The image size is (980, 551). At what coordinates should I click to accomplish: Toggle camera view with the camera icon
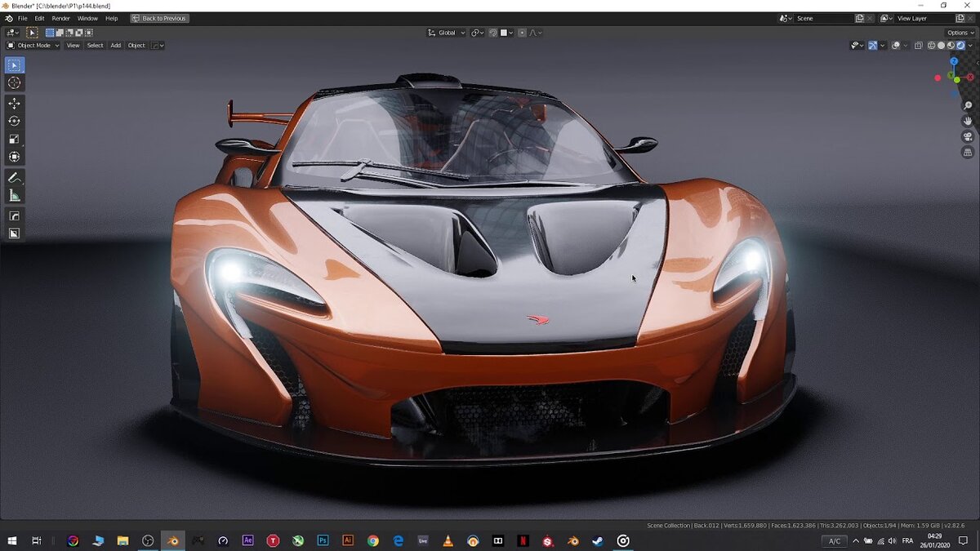click(968, 136)
